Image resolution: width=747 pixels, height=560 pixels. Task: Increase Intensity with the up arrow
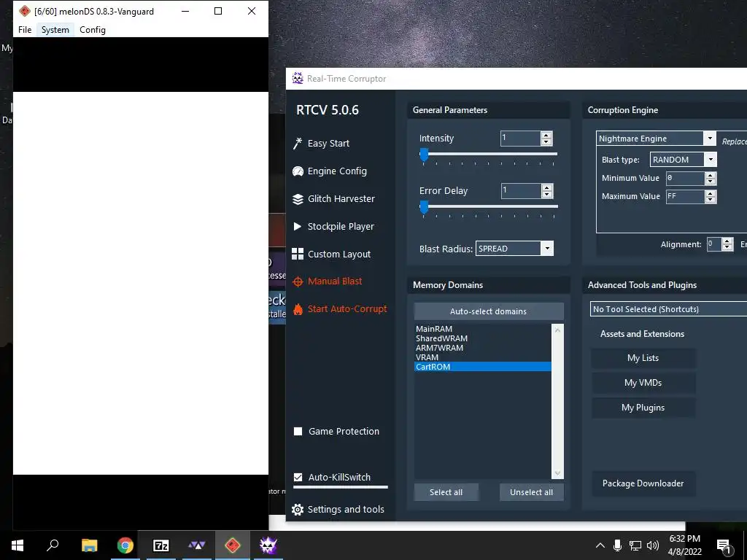coord(546,135)
